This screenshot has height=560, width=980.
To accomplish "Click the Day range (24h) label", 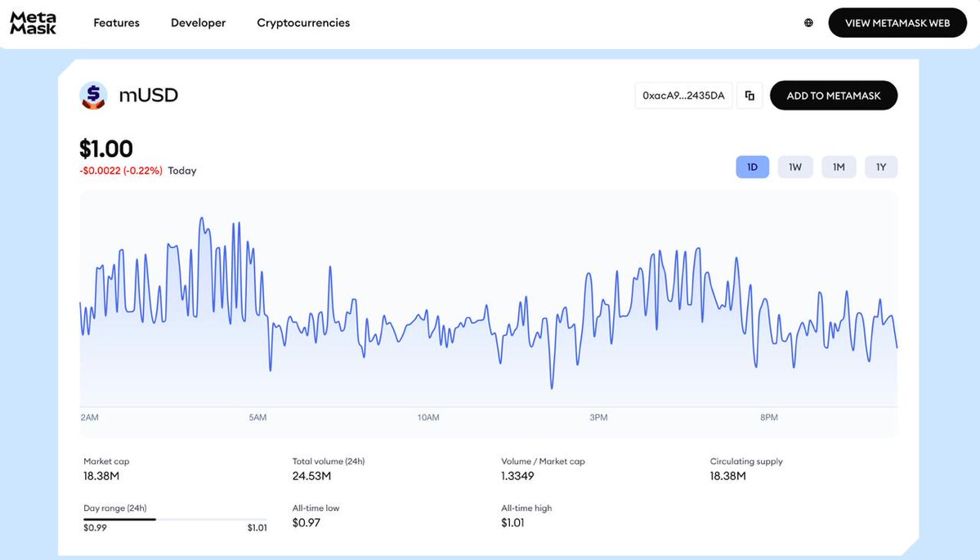I will 115,508.
